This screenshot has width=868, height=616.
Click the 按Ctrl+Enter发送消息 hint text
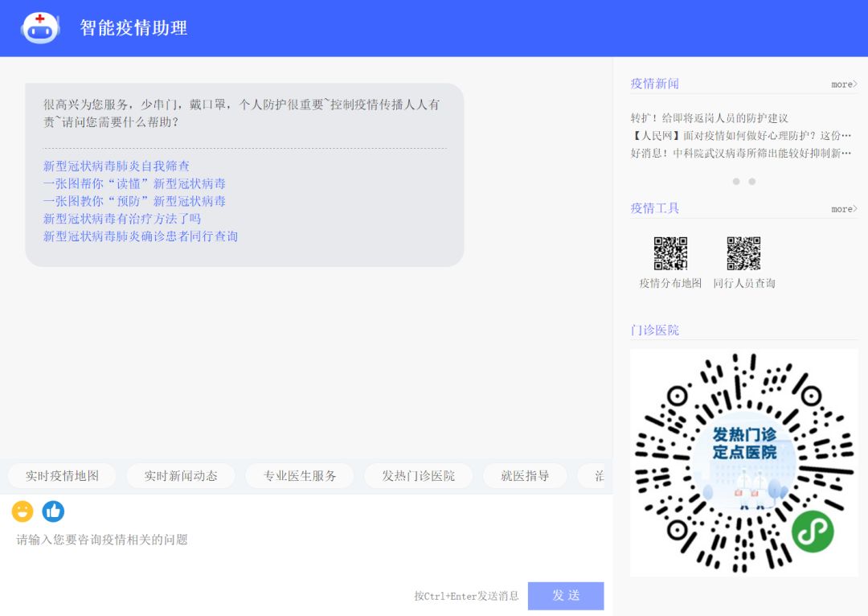click(x=466, y=596)
